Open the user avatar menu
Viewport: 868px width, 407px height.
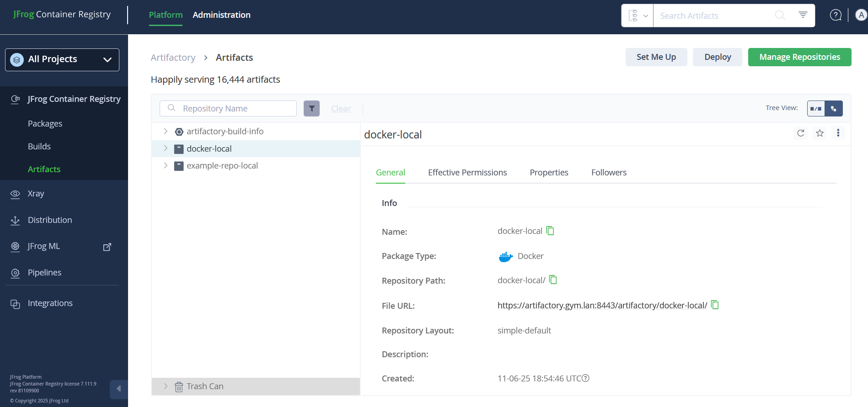tap(861, 15)
